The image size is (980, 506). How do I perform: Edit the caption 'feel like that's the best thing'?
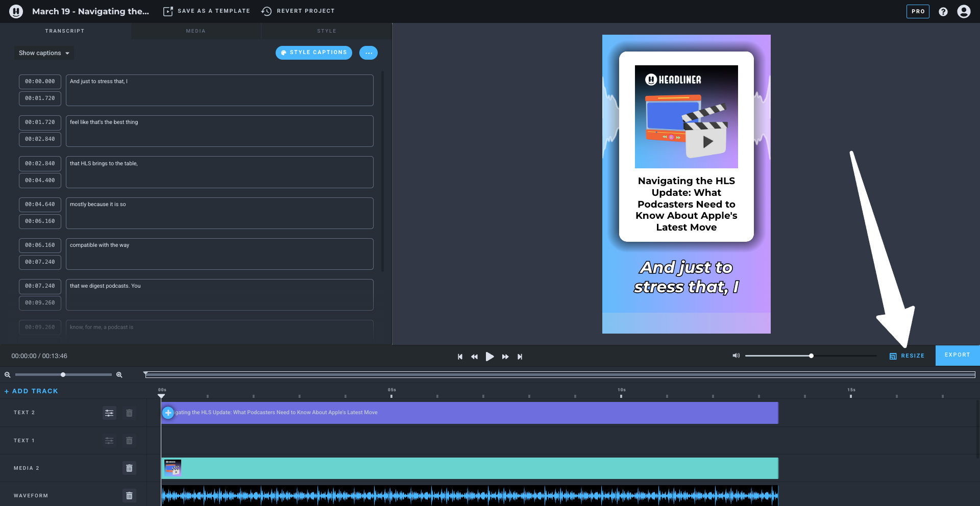(x=219, y=131)
